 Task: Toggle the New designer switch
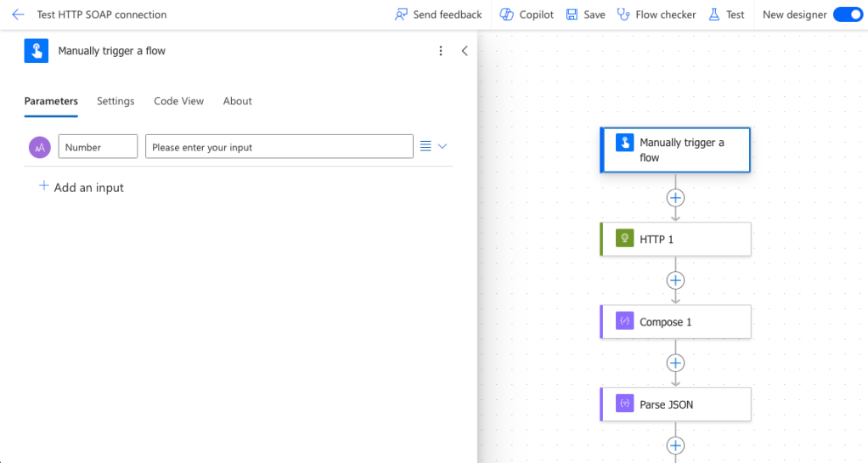click(847, 14)
